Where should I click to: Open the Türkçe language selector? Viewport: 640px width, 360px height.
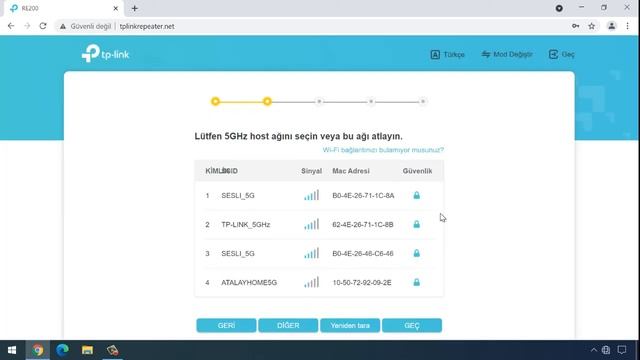coord(447,54)
